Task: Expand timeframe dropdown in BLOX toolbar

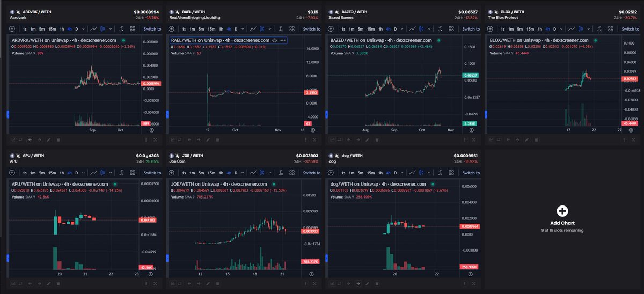Action: point(562,29)
